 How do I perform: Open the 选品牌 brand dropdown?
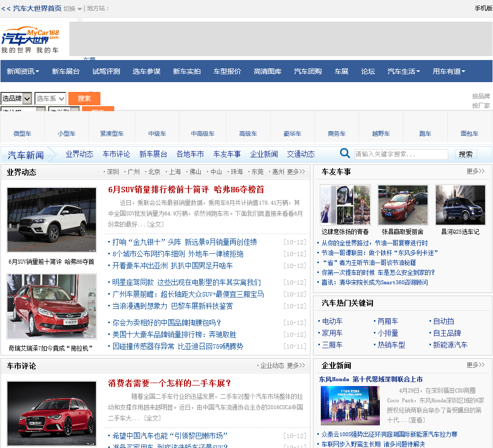[x=16, y=98]
